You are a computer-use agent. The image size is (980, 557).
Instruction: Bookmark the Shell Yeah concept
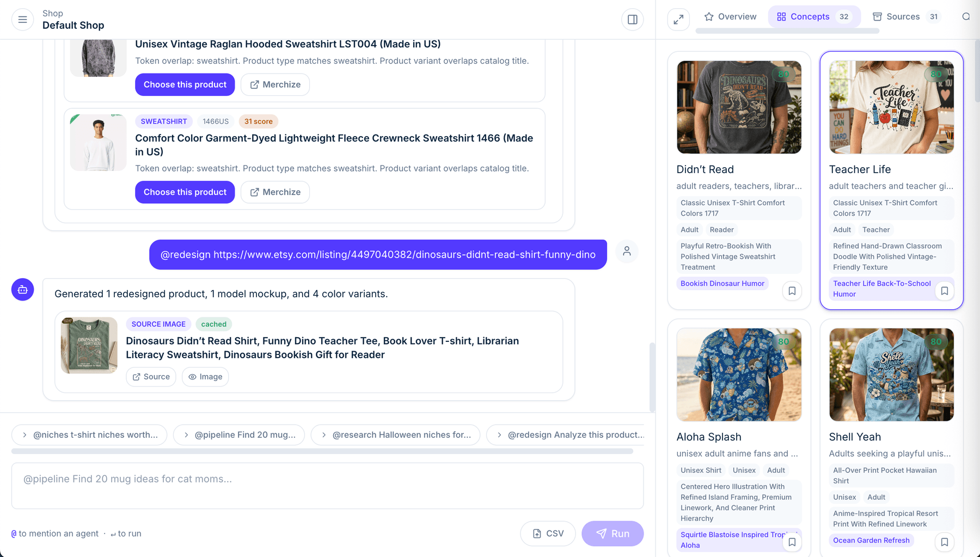point(944,542)
